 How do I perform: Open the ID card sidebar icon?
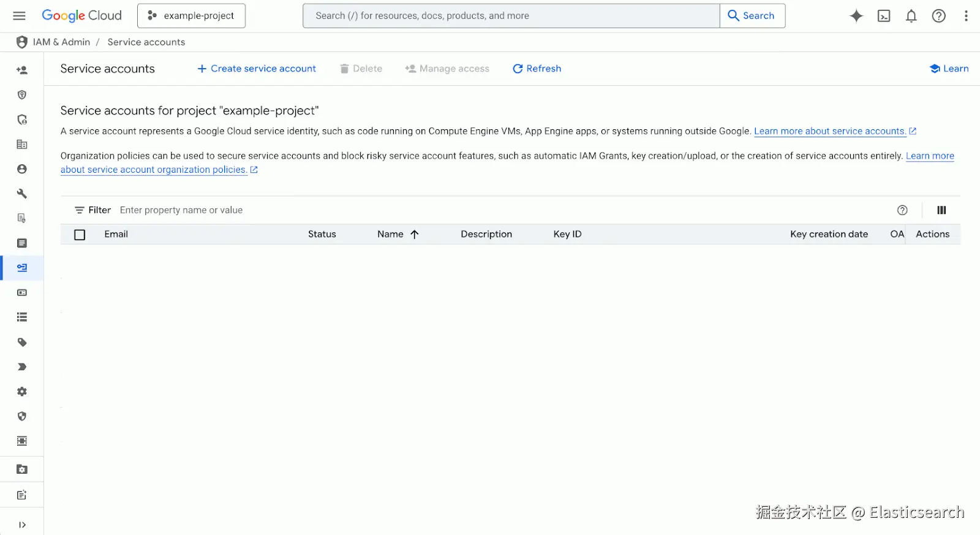point(22,293)
